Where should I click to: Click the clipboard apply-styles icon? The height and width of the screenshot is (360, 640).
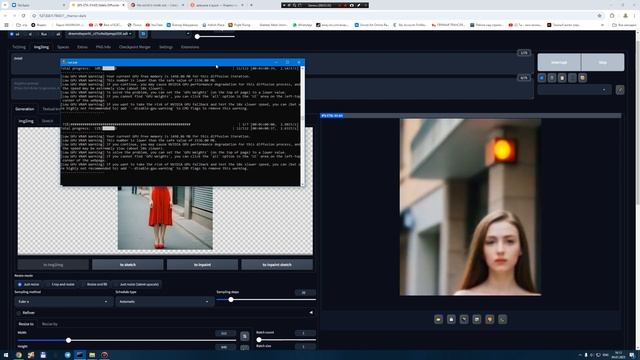point(562,78)
